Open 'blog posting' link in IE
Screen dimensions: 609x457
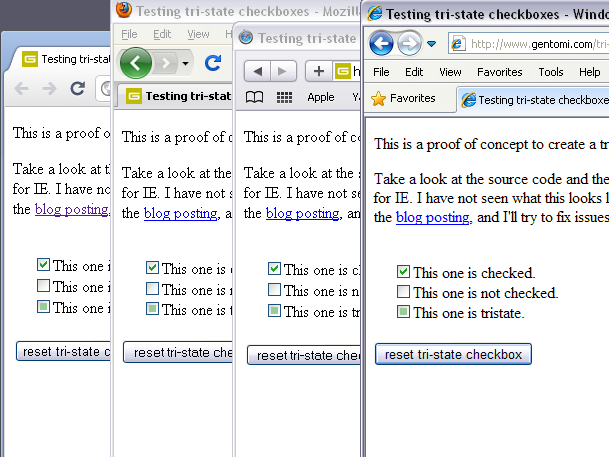432,217
